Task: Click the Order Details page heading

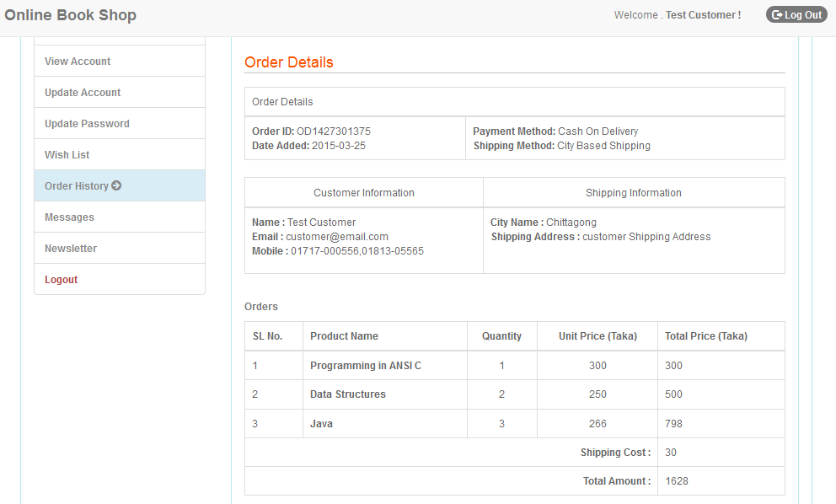Action: click(x=289, y=62)
